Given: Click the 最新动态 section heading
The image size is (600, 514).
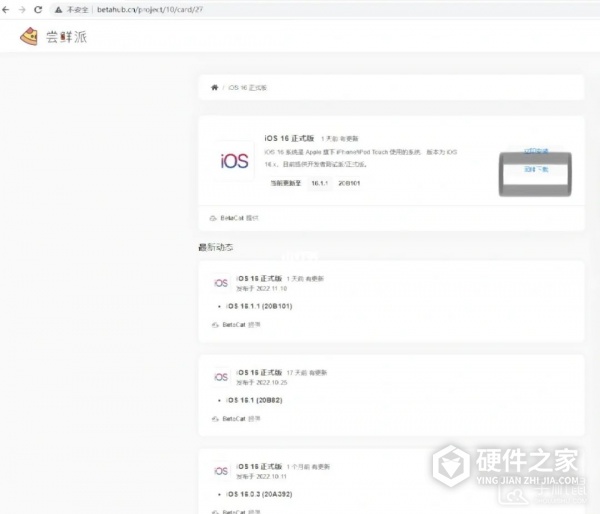Looking at the screenshot, I should click(x=215, y=247).
